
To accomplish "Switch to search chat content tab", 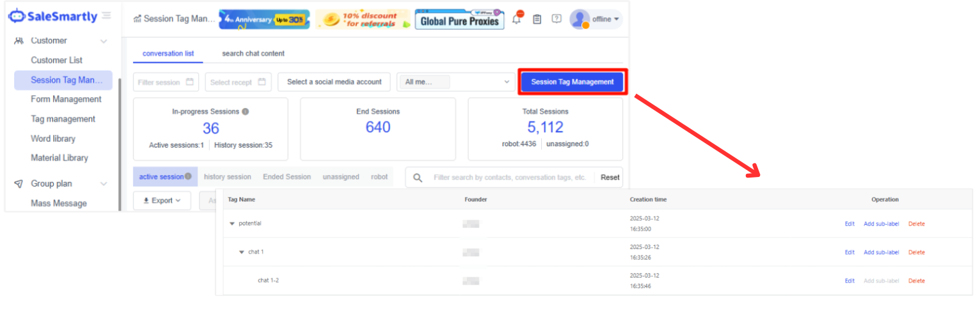I will point(253,54).
